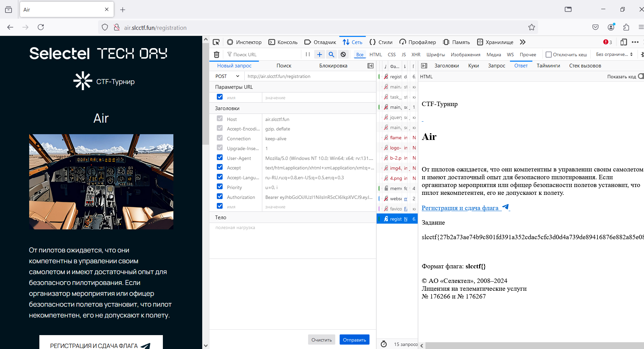Screen dimensions: 644x349
Task: Click the plus icon for new request
Action: 320,54
